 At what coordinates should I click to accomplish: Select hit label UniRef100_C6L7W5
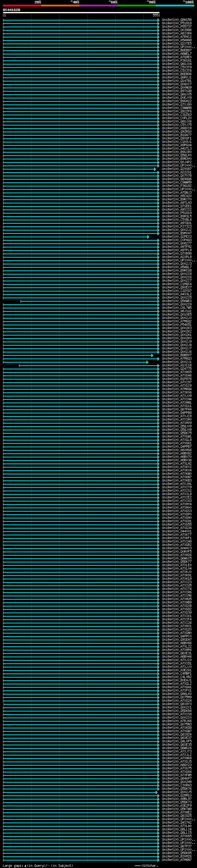[177, 308]
